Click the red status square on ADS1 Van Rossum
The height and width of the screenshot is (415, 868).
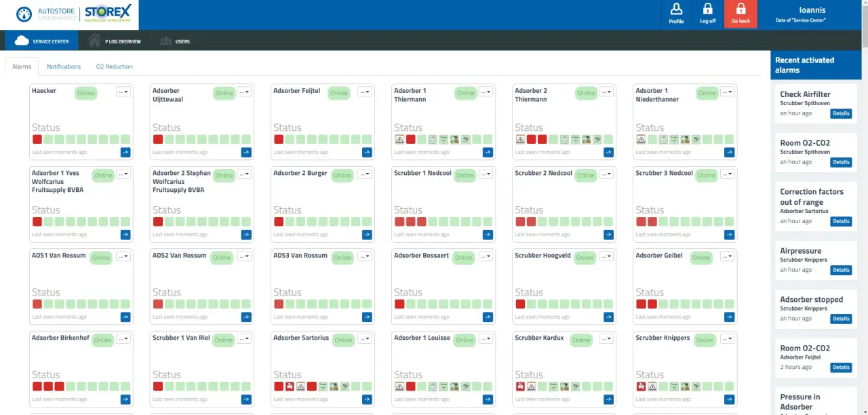[37, 304]
